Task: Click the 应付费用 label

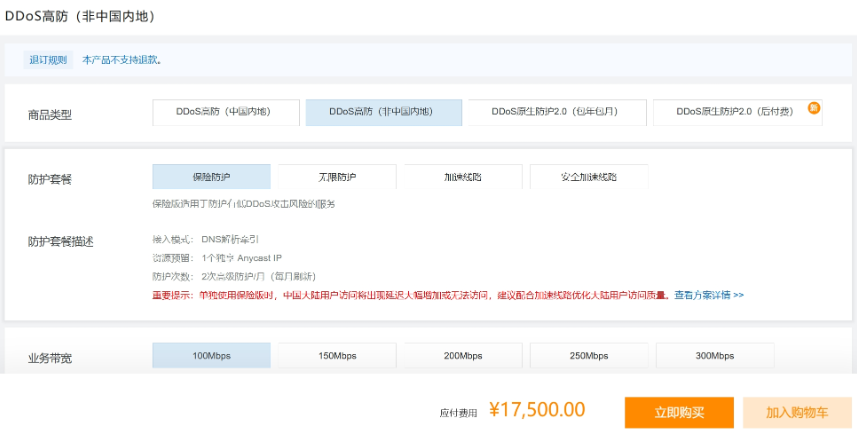Action: coord(459,413)
